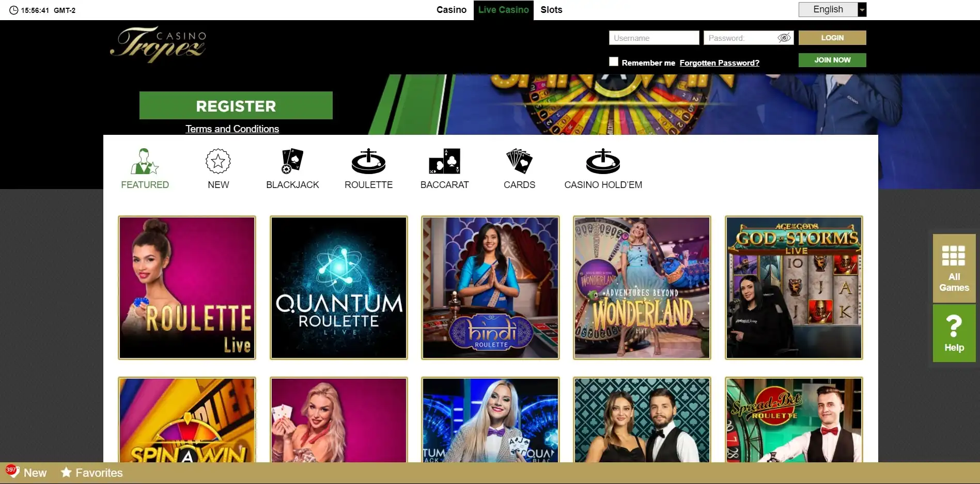The image size is (980, 484).
Task: Tick the Remember me checkbox
Action: click(x=613, y=61)
